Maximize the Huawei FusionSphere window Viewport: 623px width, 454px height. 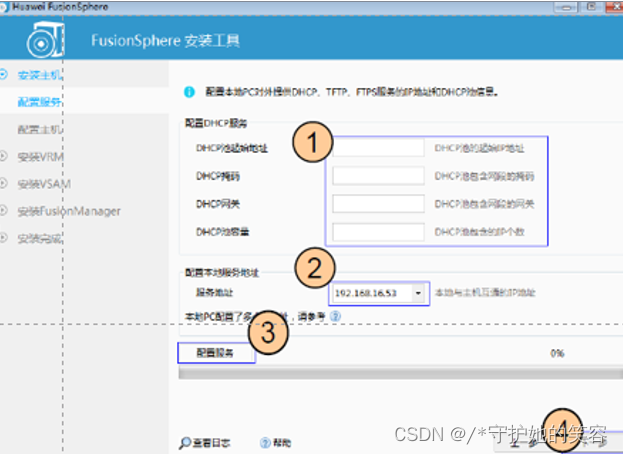pos(591,6)
